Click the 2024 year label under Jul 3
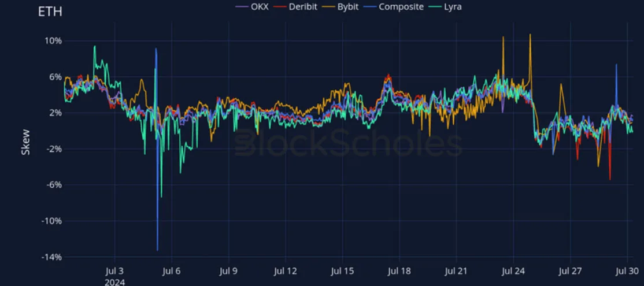Image resolution: width=644 pixels, height=286 pixels. click(x=114, y=282)
